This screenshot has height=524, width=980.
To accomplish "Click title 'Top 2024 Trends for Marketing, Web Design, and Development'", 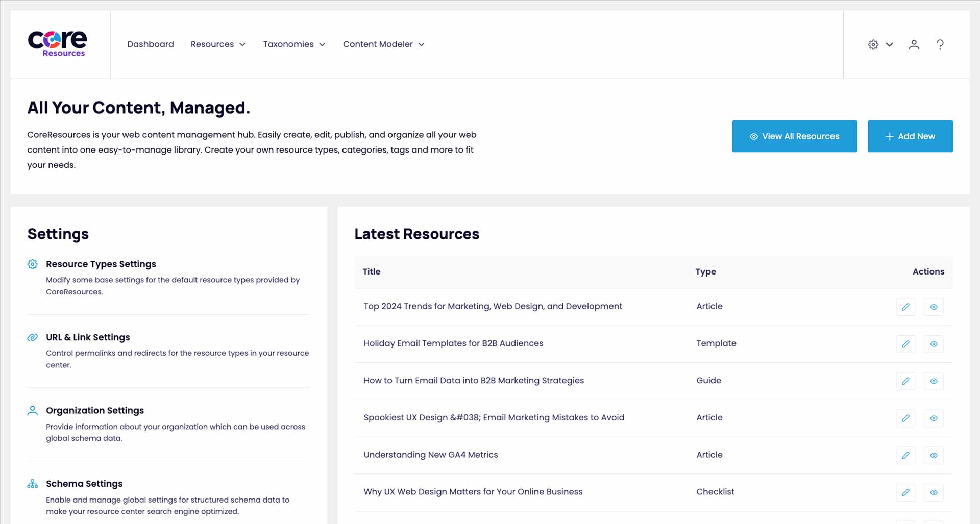I will [x=493, y=306].
